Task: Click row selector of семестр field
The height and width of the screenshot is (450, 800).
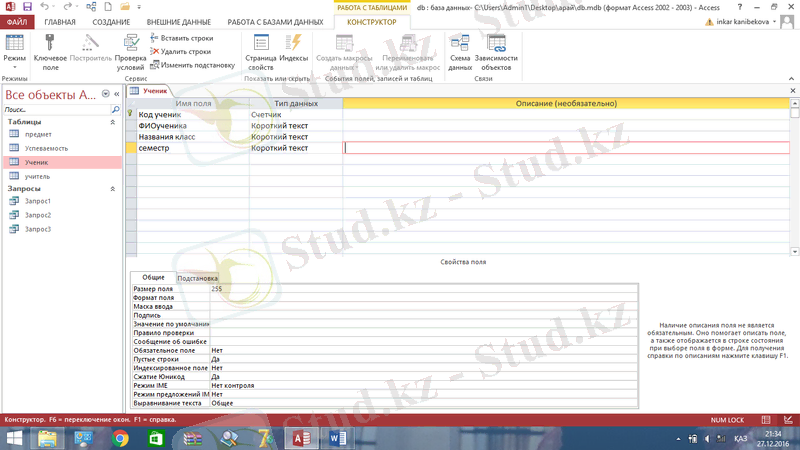Action: tap(131, 148)
